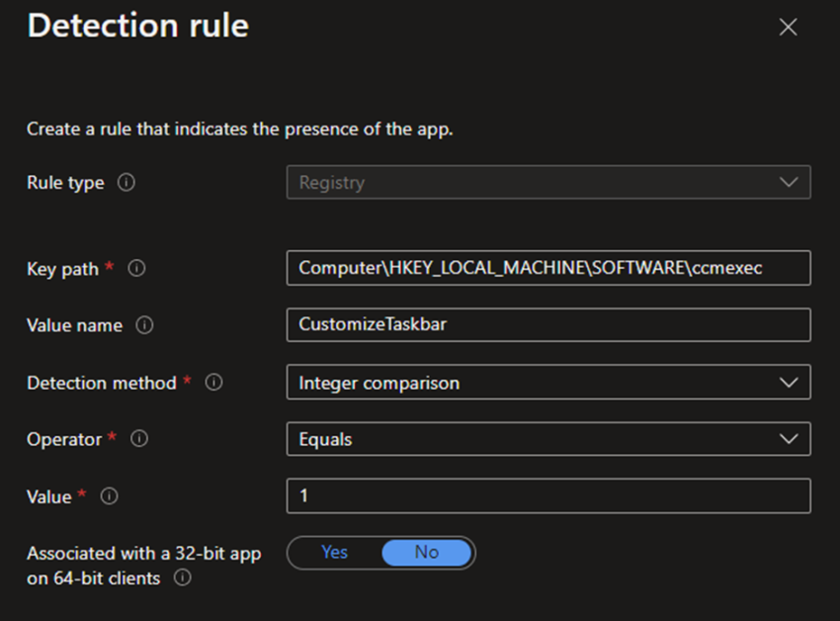Open the Rule type dropdown showing Registry

tap(534, 183)
